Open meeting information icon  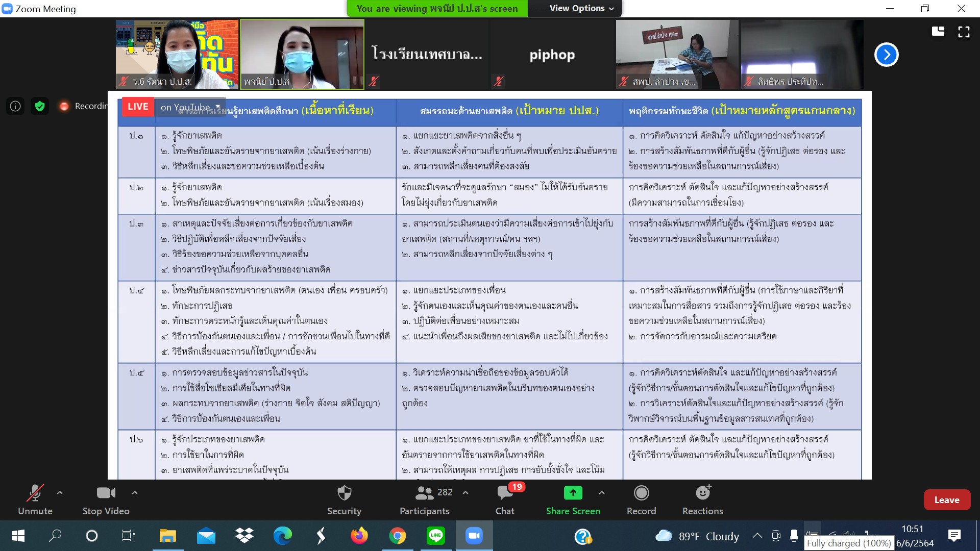15,106
